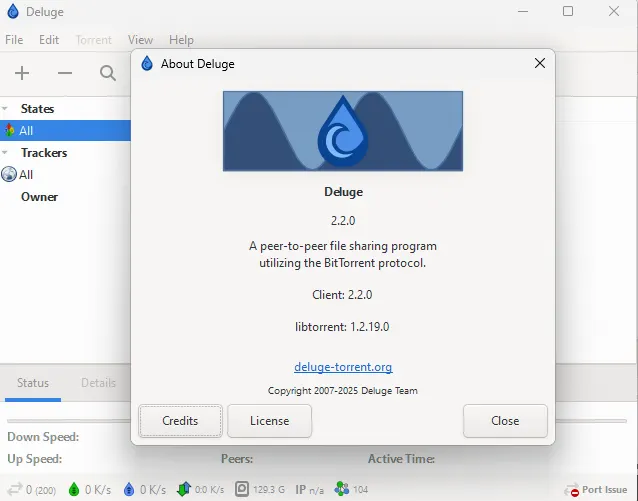Click the Remove Torrent minus icon
Image resolution: width=638 pixels, height=501 pixels.
pos(65,73)
